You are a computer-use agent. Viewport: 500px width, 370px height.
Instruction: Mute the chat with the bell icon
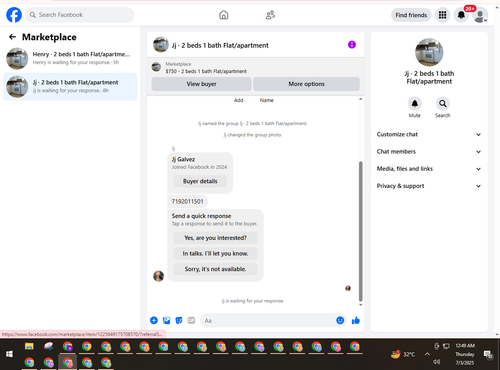point(415,104)
